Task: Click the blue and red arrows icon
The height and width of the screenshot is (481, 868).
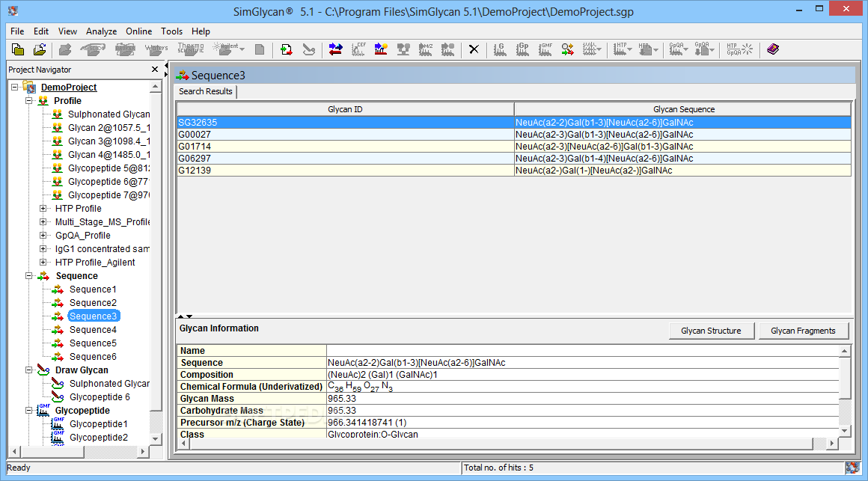Action: pyautogui.click(x=335, y=50)
